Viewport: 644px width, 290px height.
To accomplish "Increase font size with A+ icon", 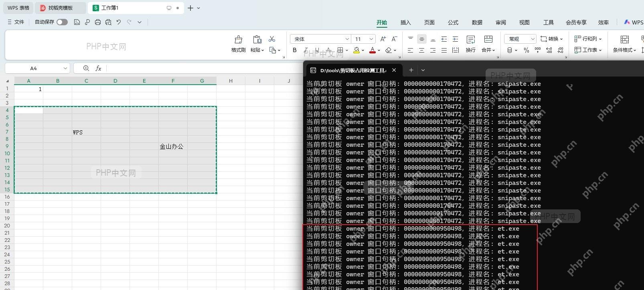I will click(383, 39).
